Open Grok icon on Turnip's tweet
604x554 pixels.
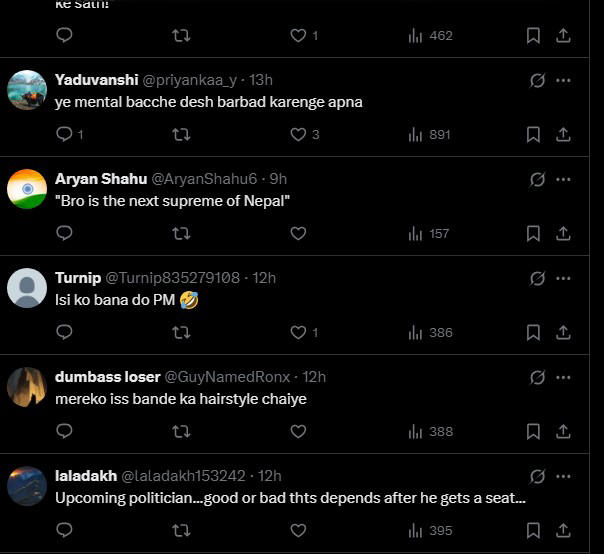coord(537,278)
